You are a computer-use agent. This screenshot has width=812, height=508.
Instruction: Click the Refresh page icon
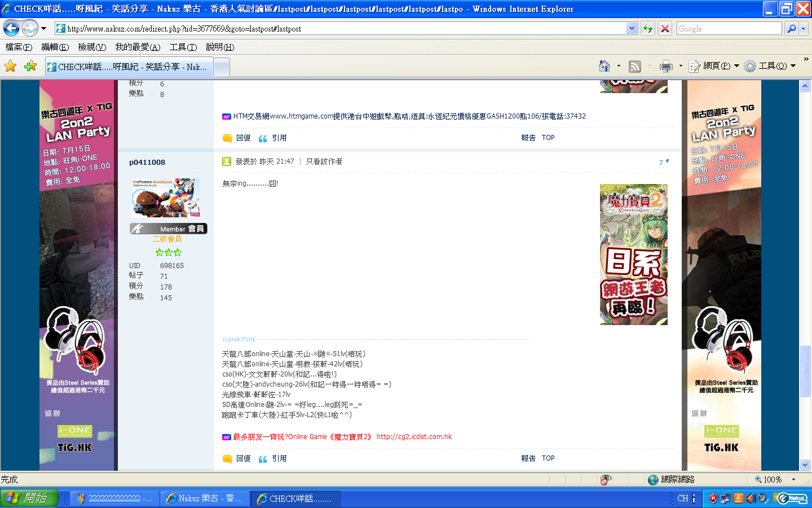coord(648,28)
